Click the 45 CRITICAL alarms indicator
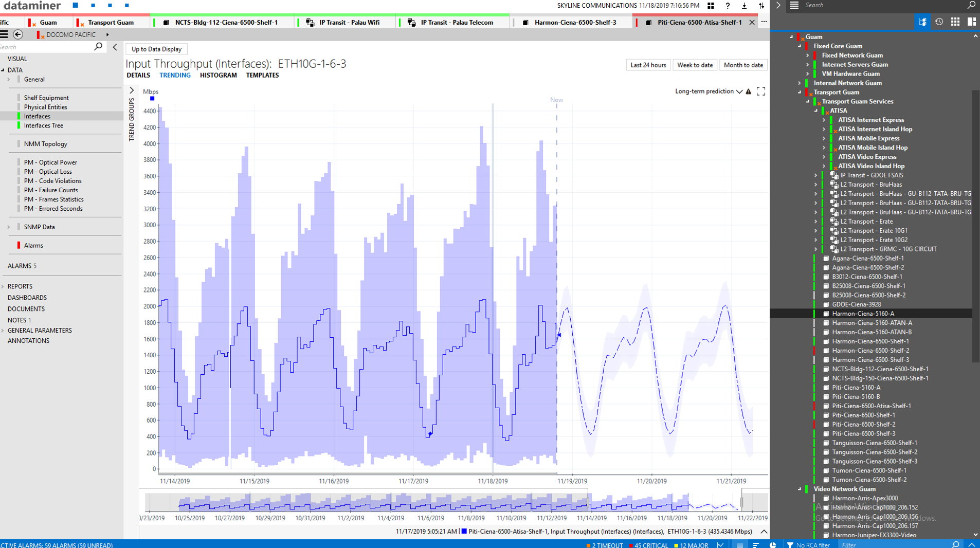Image resolution: width=980 pixels, height=548 pixels. pyautogui.click(x=648, y=545)
